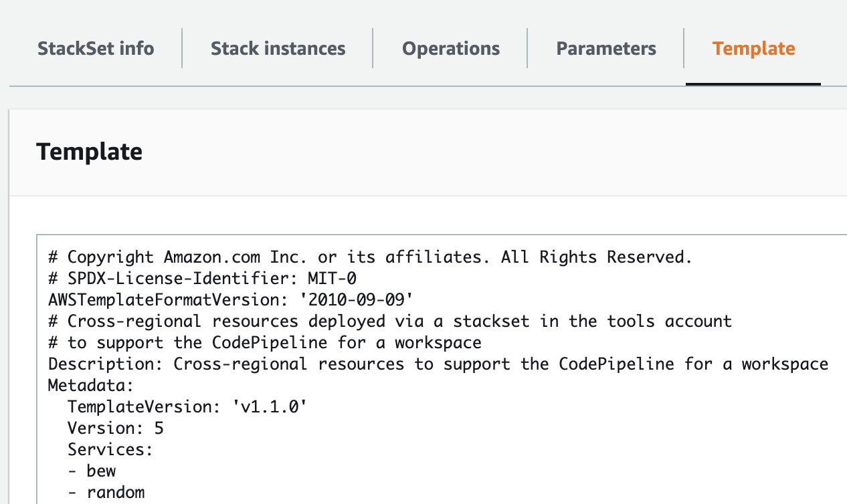Select the Parameters tab

tap(605, 47)
